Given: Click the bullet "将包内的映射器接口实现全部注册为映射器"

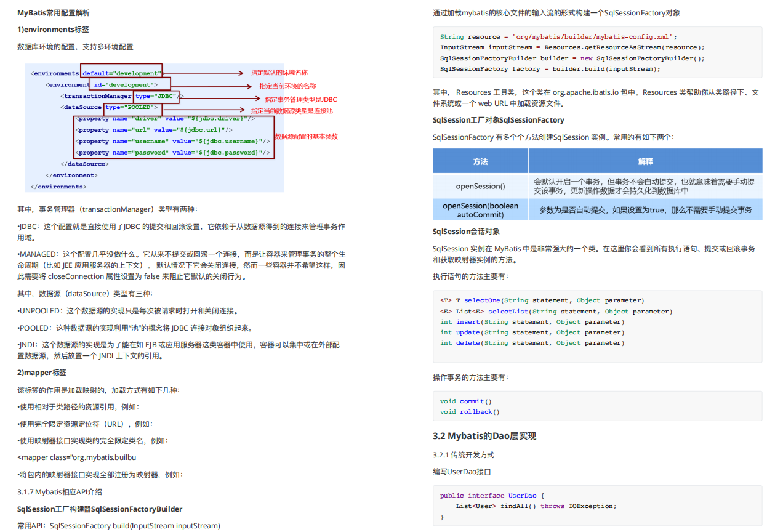Looking at the screenshot, I should (x=100, y=475).
